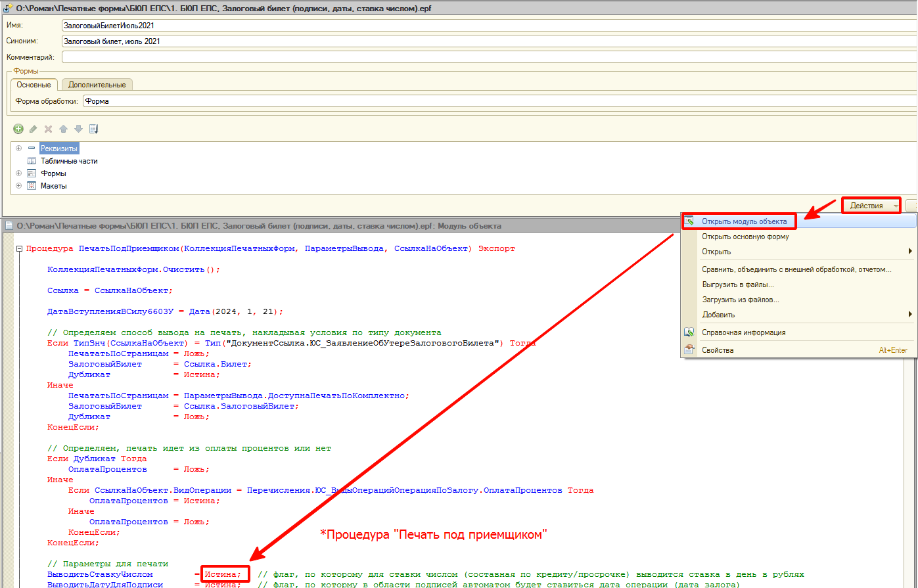Screen dimensions: 918x588
Task: Expand the Макеты tree node
Action: (18, 186)
